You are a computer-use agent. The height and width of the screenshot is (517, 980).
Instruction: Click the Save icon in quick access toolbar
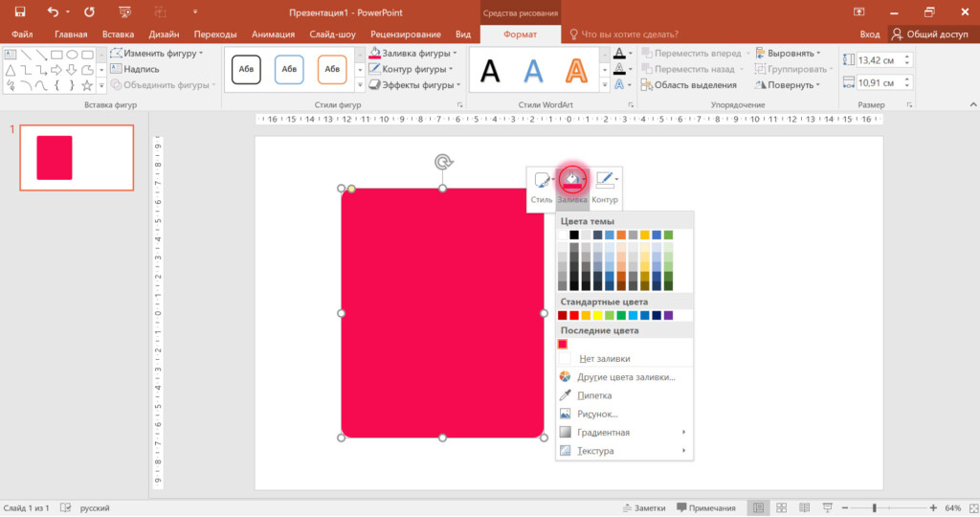click(x=20, y=11)
